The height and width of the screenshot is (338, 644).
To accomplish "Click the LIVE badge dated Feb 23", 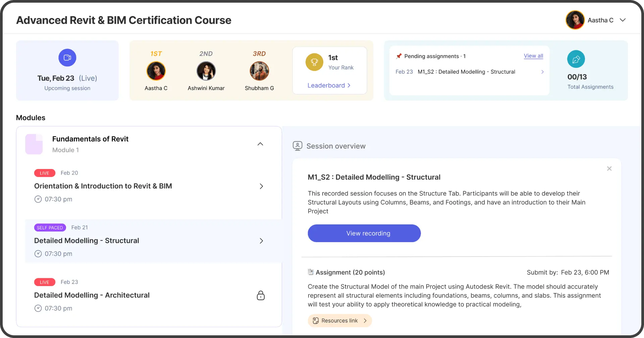I will 45,282.
